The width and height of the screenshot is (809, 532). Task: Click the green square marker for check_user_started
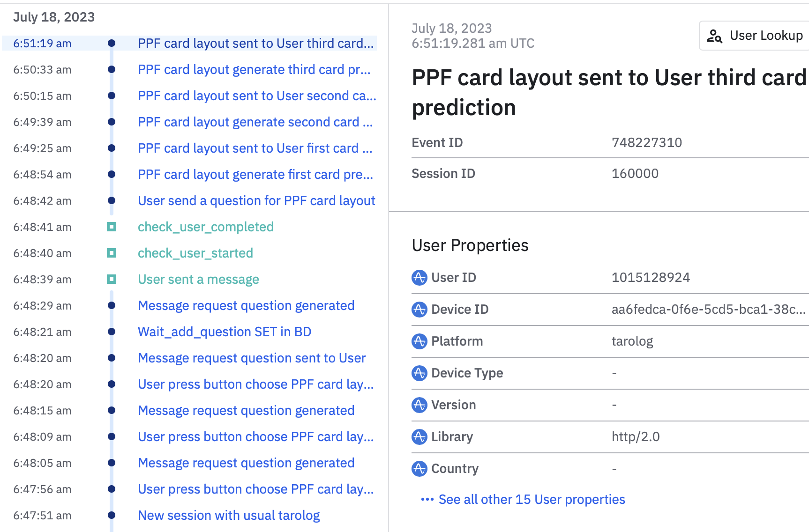coord(112,253)
